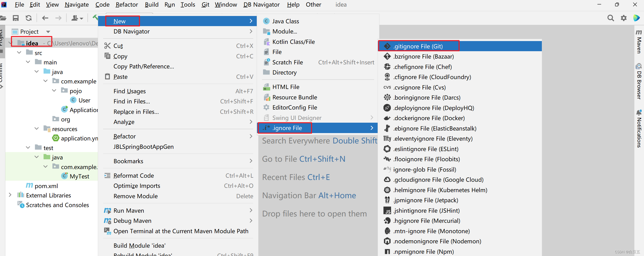Click the Kubernetes Helm ignore icon
This screenshot has height=256, width=644.
[x=387, y=190]
